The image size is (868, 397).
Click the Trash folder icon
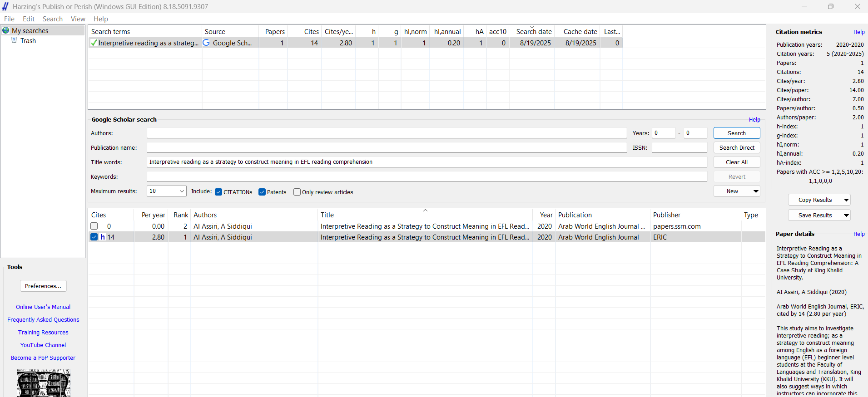pyautogui.click(x=14, y=40)
